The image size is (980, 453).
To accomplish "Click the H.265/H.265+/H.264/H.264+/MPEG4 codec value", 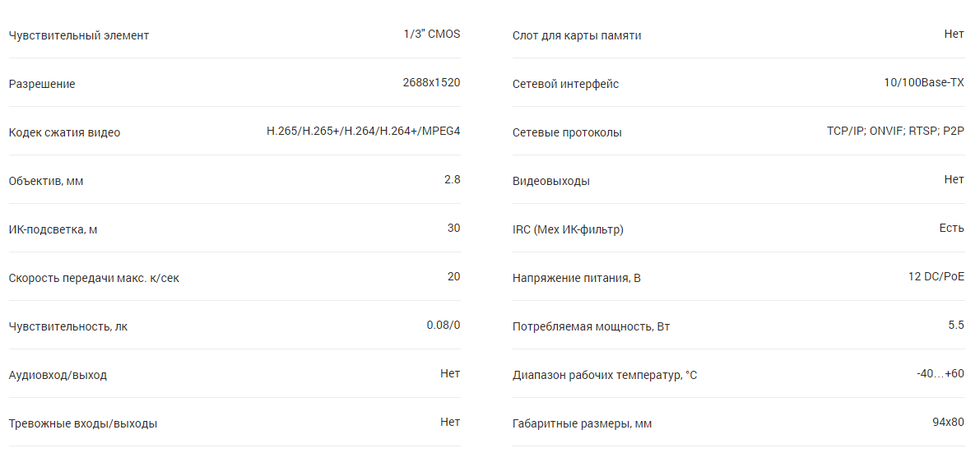I will coord(363,132).
